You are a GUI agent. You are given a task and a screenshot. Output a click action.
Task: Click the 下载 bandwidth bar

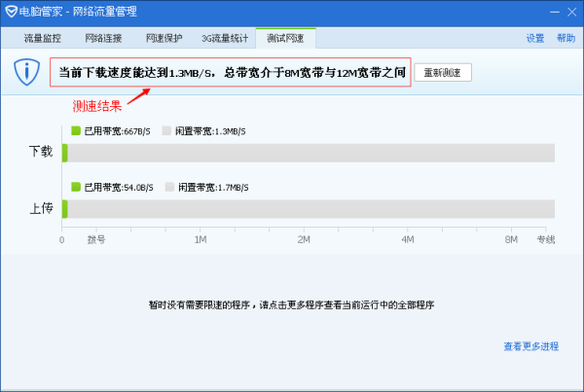309,153
